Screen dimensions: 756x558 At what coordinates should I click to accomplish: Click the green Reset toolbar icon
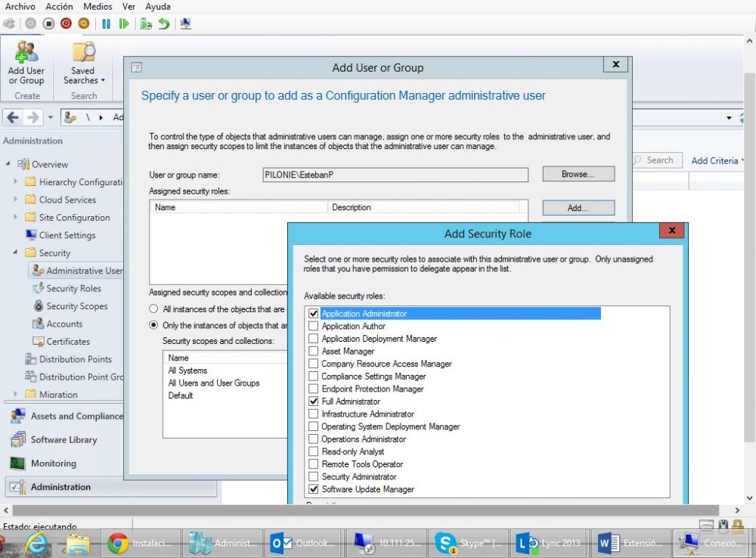tap(124, 23)
